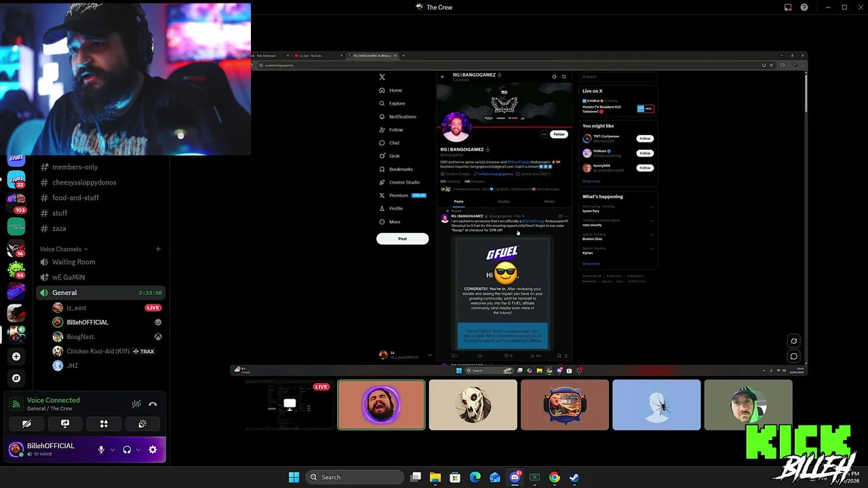Open Google Chrome from taskbar

(x=555, y=477)
